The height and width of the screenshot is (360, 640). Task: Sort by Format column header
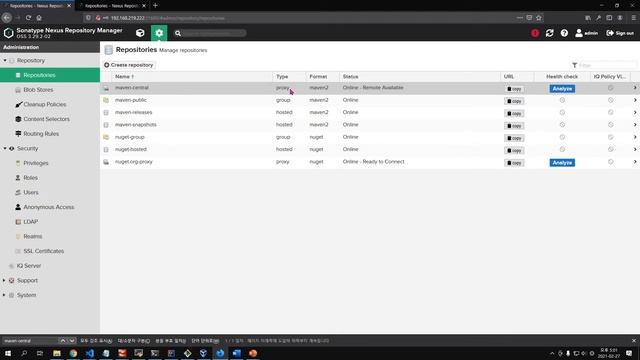coord(322,76)
